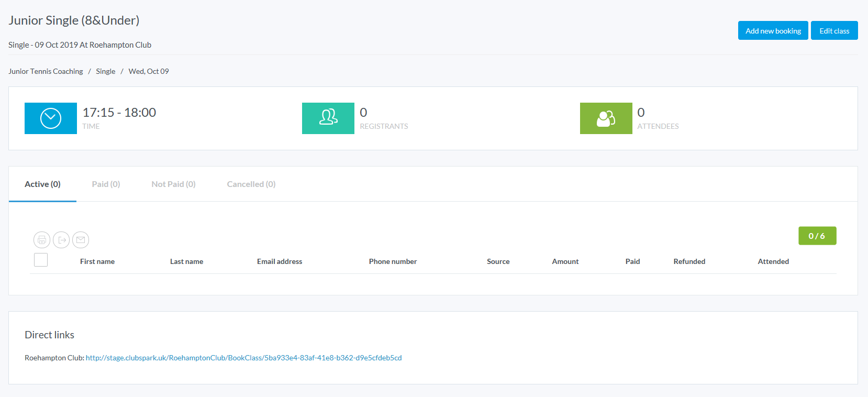Sort by the First name column header
Image resolution: width=868 pixels, height=397 pixels.
pos(97,261)
